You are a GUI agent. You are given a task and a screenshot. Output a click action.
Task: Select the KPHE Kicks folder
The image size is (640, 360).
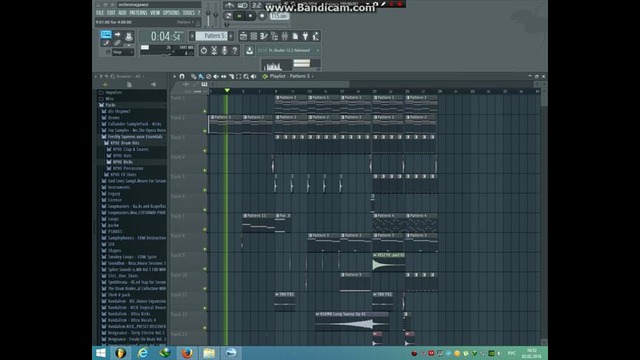pos(122,162)
